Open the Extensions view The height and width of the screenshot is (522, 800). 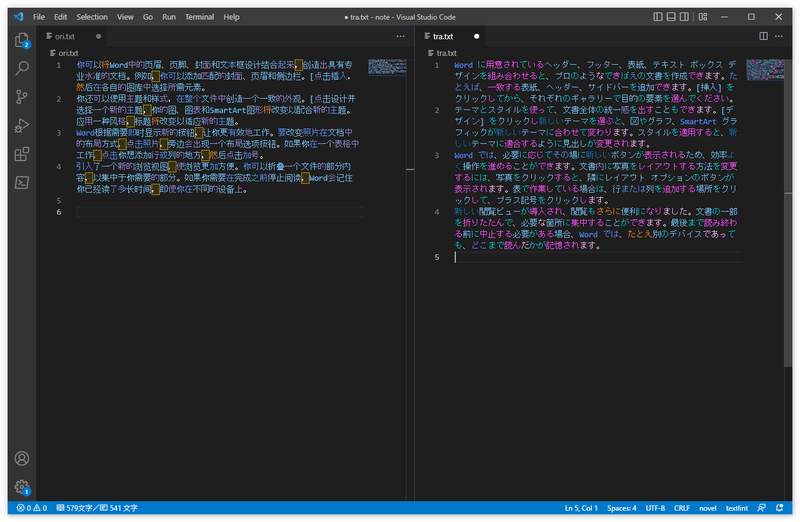pos(22,154)
